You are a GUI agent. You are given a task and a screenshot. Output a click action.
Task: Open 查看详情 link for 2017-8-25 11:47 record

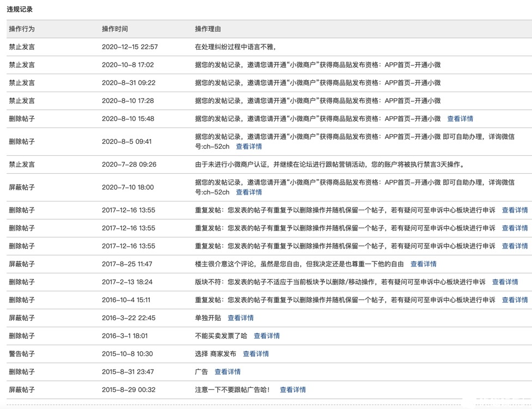424,264
